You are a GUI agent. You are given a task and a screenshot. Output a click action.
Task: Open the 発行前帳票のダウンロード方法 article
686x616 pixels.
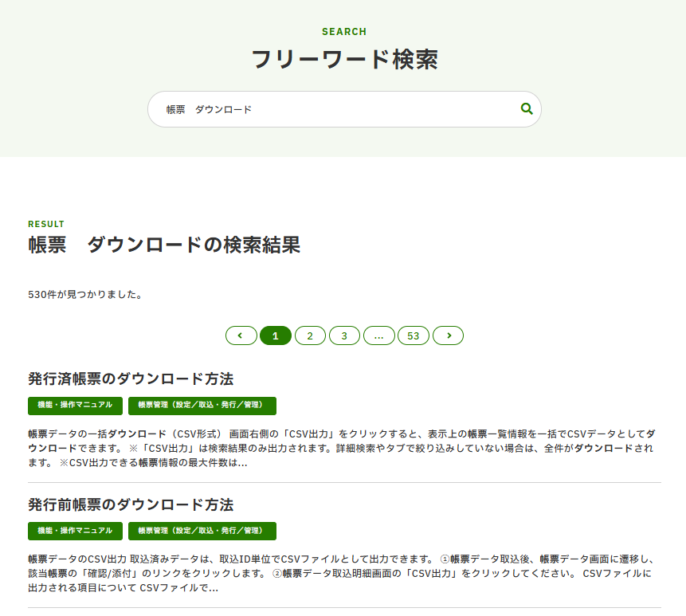tap(131, 504)
